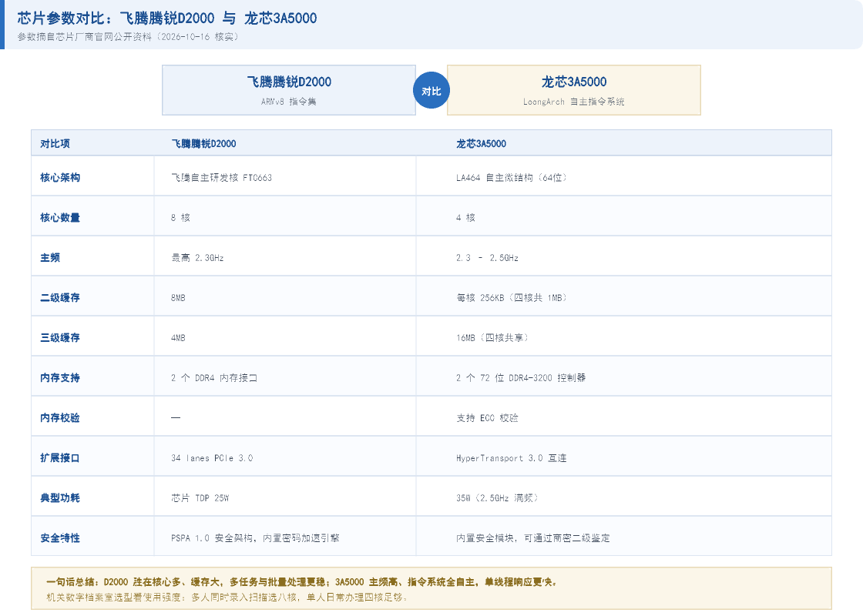Click the 核心数量 row label

[x=60, y=218]
